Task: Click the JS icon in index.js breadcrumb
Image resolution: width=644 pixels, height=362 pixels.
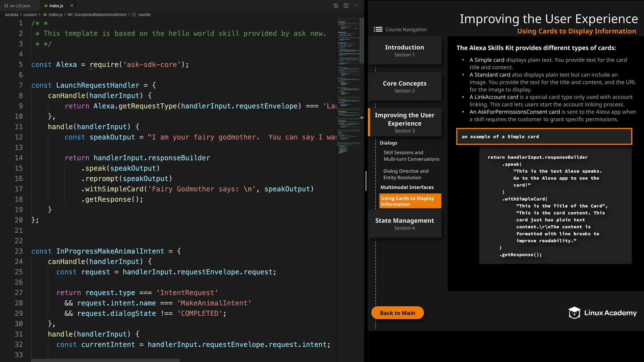Action: (x=45, y=15)
